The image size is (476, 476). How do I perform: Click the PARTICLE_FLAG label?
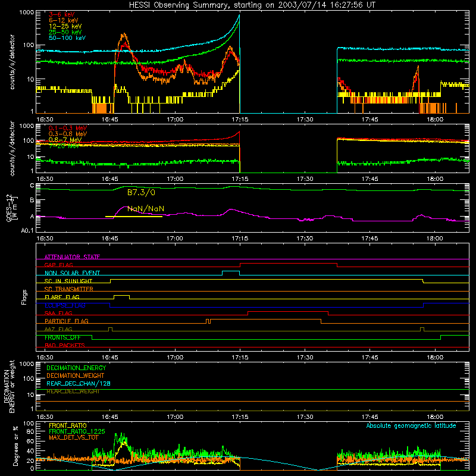click(67, 321)
